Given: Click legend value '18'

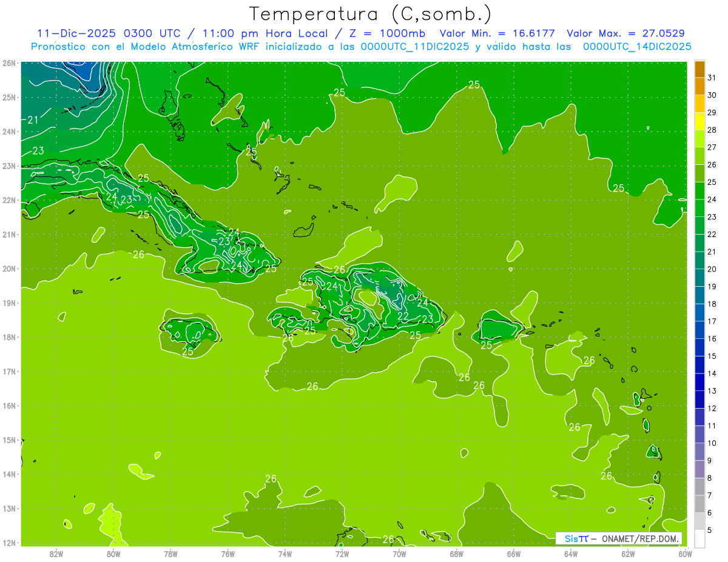Looking at the screenshot, I should 712,304.
